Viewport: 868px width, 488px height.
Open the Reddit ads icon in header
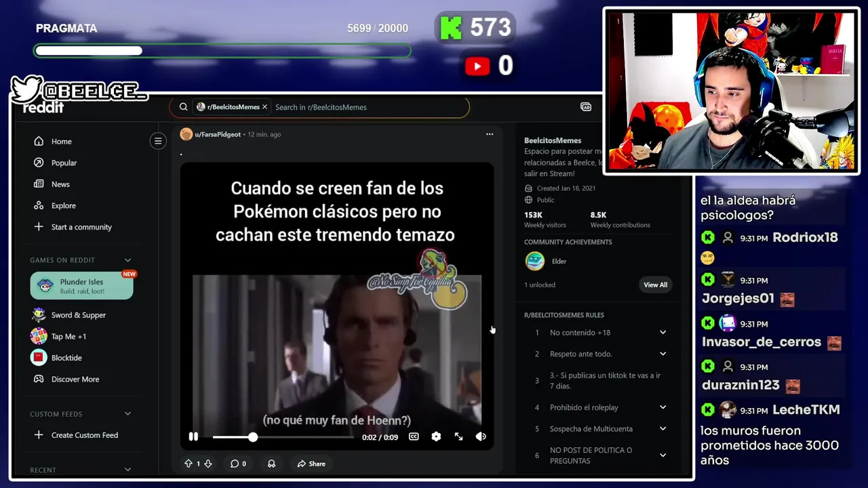[586, 107]
